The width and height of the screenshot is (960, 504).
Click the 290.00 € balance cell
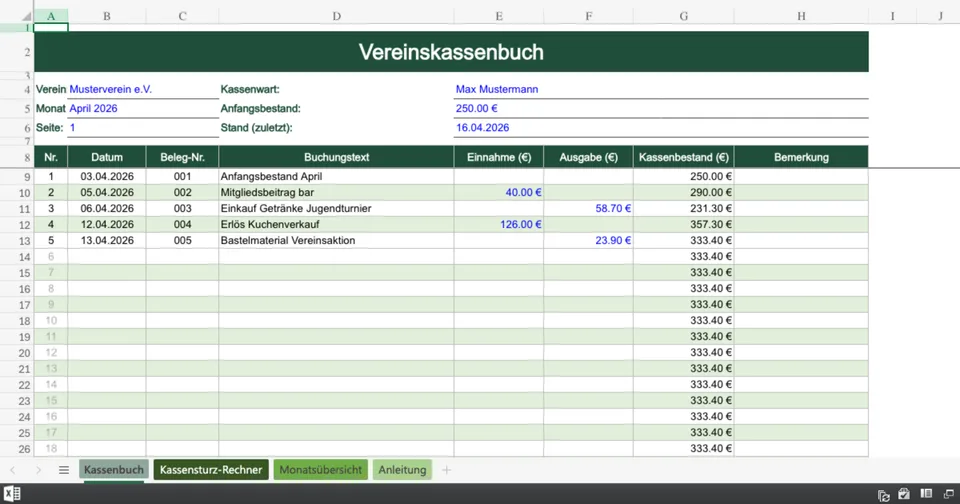point(683,192)
